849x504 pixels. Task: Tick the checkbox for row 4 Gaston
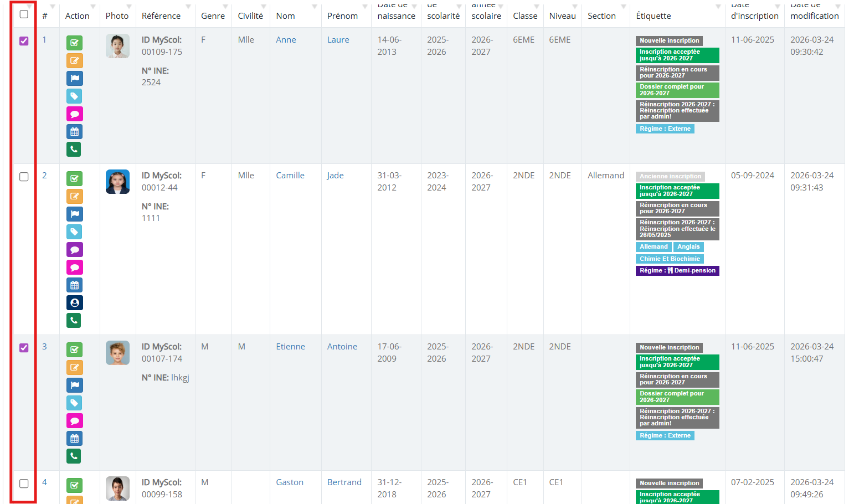point(24,484)
